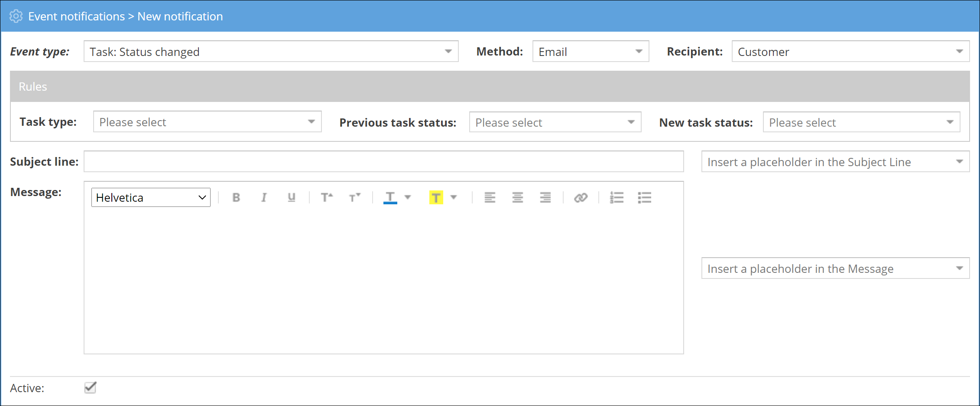Open the Helvetica font selector
This screenshot has width=980, height=406.
point(151,198)
